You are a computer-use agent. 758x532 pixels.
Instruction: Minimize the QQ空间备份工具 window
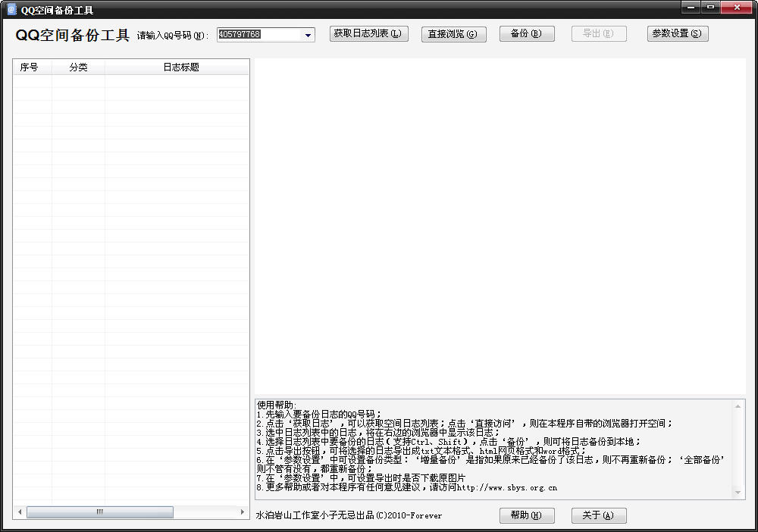tap(691, 8)
